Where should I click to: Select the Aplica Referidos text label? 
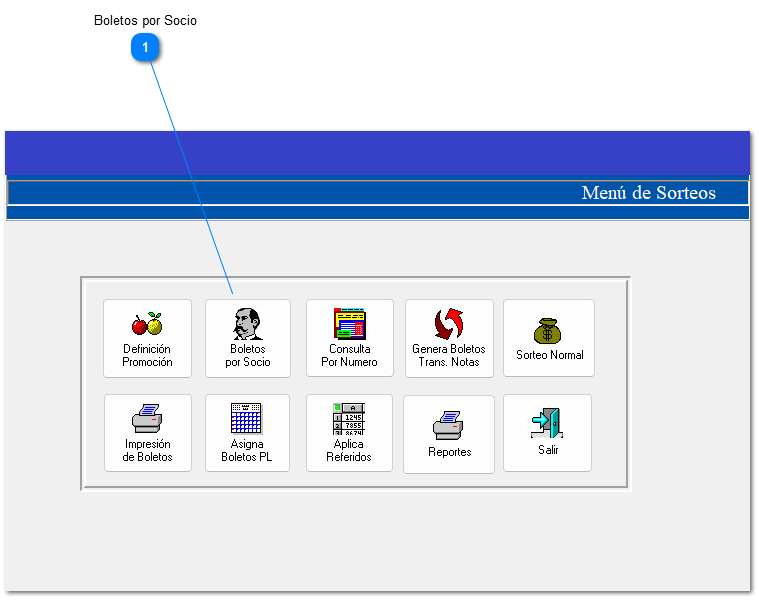tap(349, 451)
